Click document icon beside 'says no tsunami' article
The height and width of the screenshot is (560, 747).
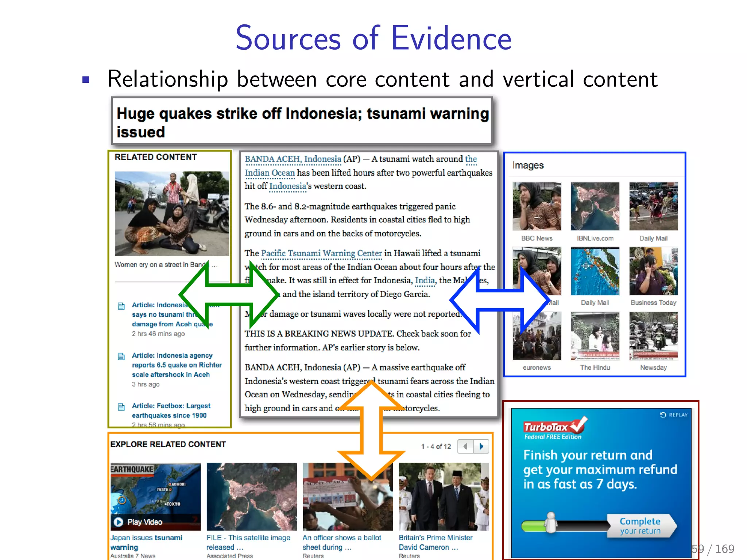tap(121, 306)
